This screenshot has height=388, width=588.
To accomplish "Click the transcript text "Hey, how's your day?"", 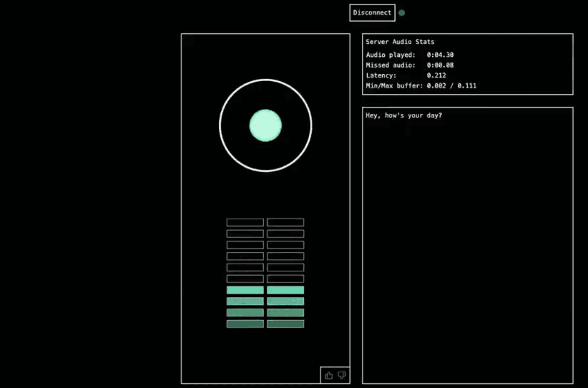I will 403,115.
